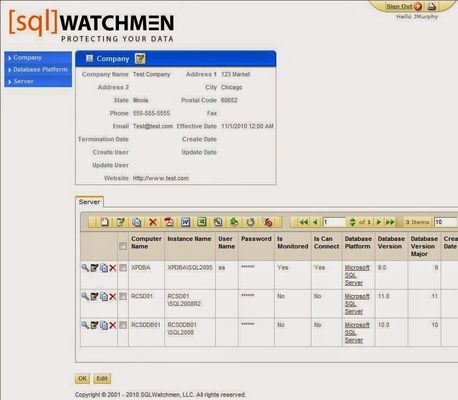This screenshot has height=400, width=458.
Task: Click the Sign Out link
Action: tap(400, 6)
